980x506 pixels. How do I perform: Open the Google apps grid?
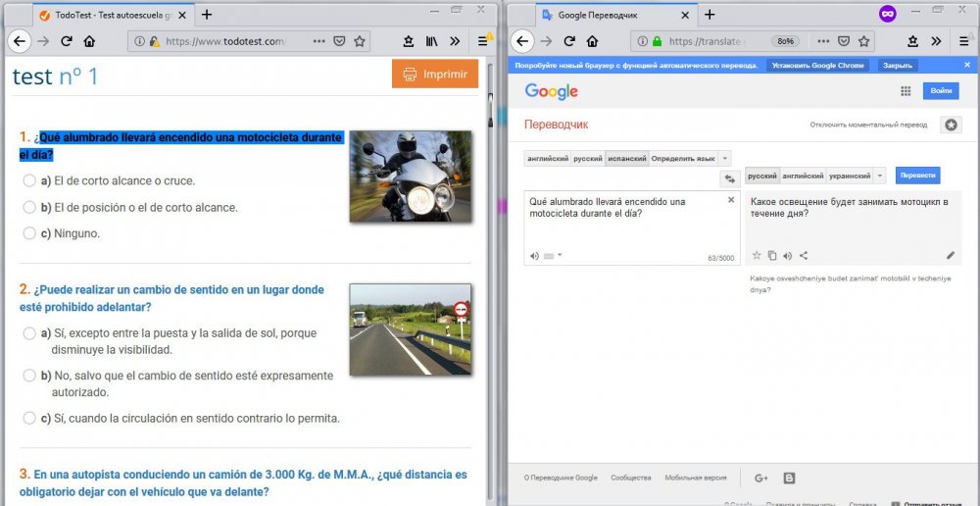tap(906, 91)
